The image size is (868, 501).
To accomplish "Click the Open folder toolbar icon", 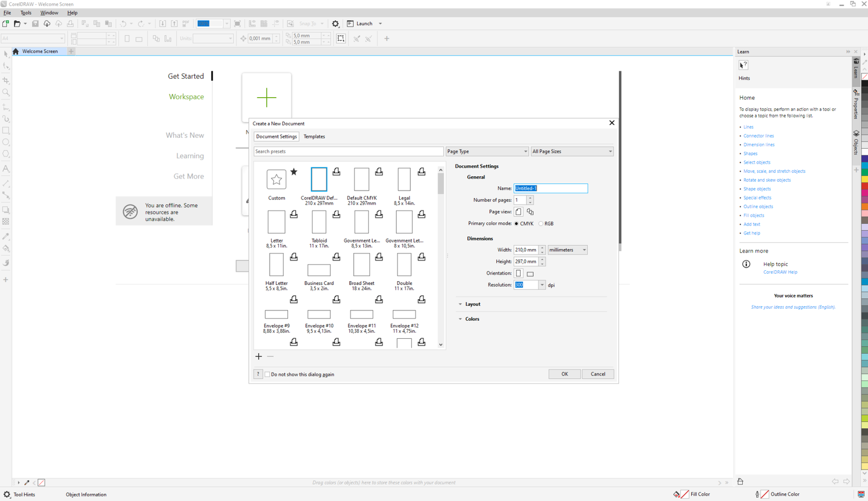I will pyautogui.click(x=17, y=24).
